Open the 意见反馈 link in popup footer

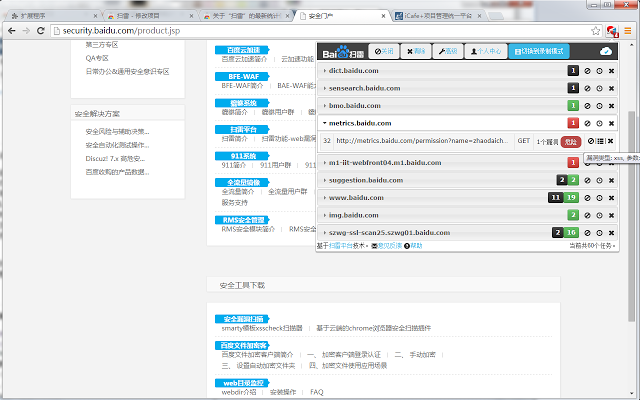pyautogui.click(x=390, y=246)
